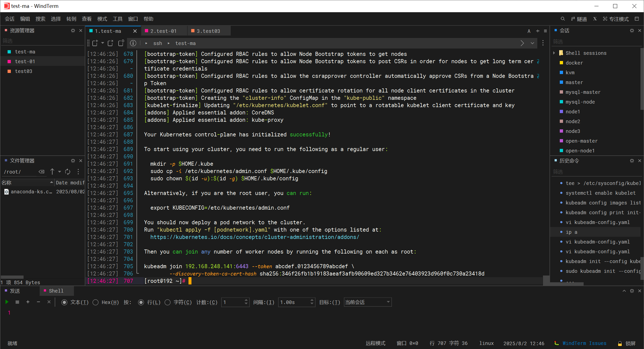Click the 会话 panel vertical scrollbar
The height and width of the screenshot is (349, 644).
pos(642,79)
